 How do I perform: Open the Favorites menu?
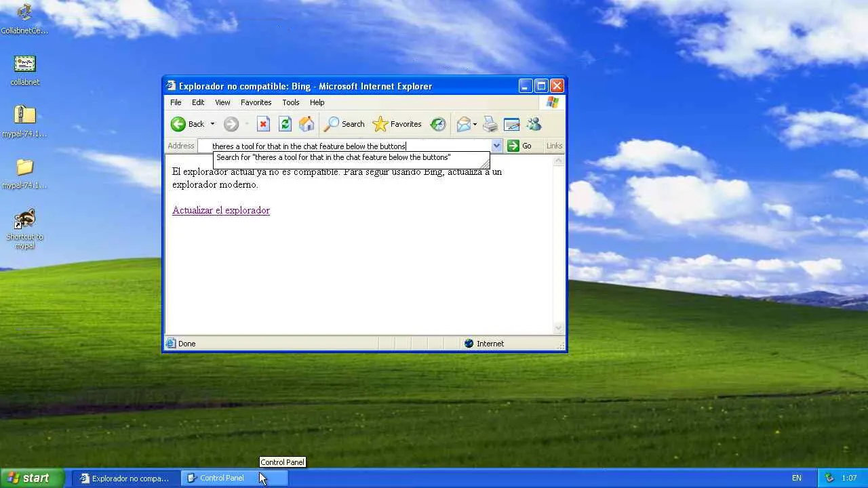[256, 102]
